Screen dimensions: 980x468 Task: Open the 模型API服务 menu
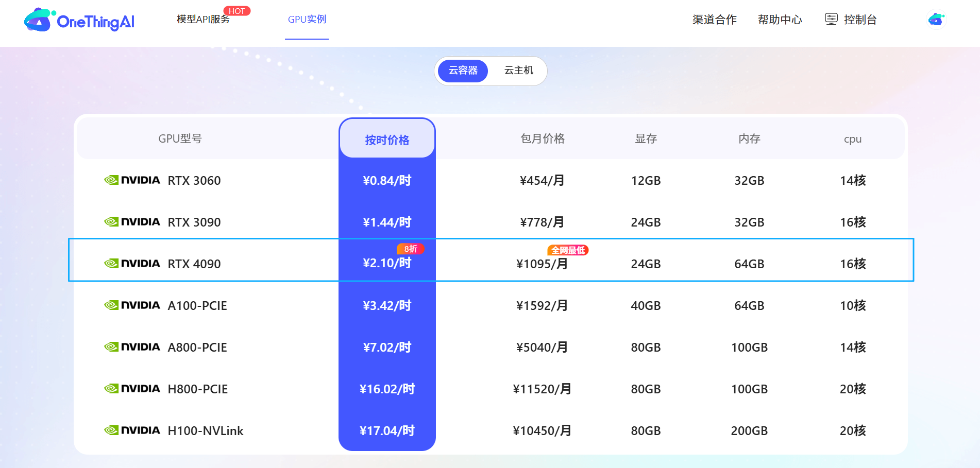click(x=203, y=20)
